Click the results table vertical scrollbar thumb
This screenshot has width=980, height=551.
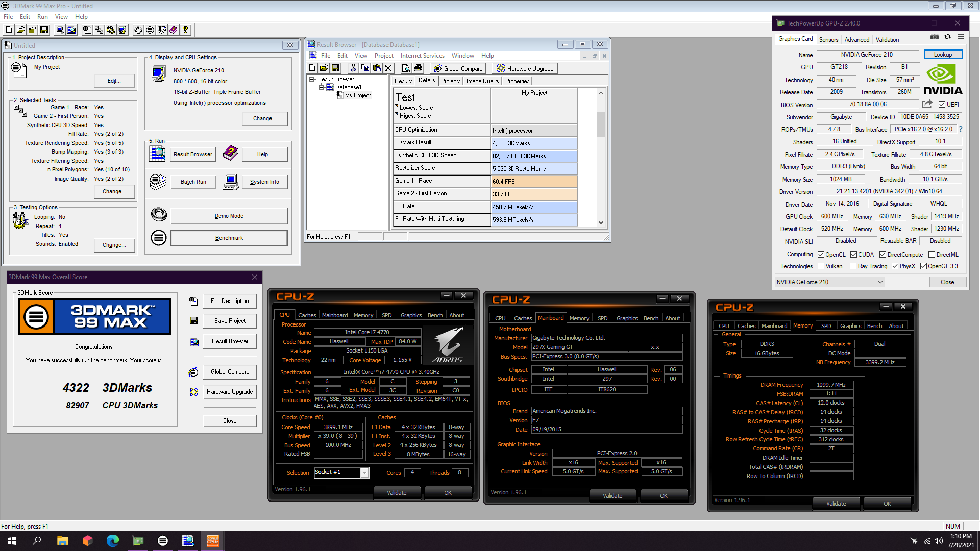601,124
